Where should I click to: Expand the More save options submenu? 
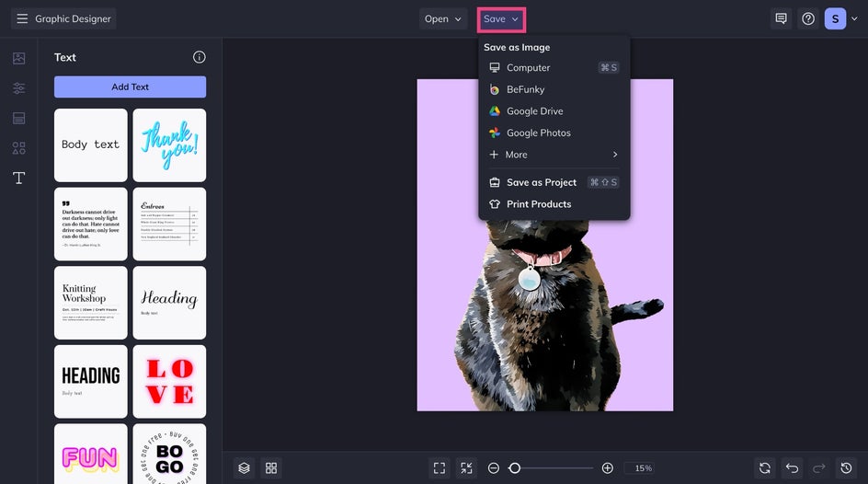[554, 155]
